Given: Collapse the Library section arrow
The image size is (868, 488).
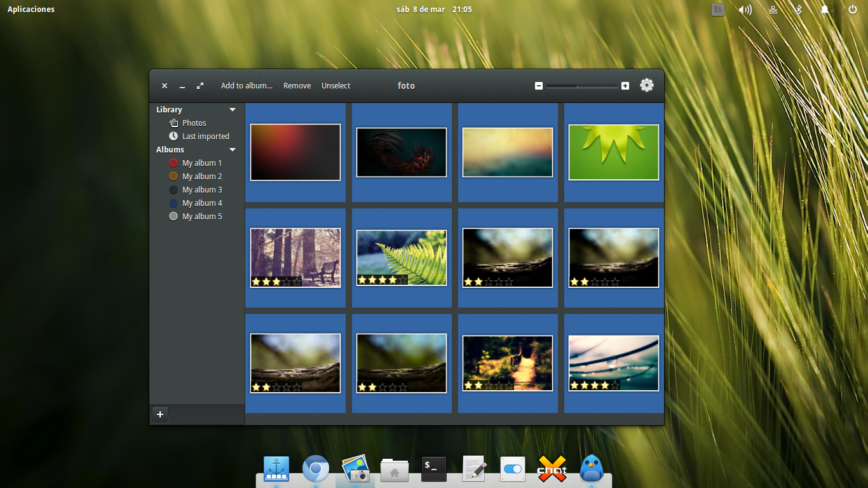Looking at the screenshot, I should click(233, 110).
